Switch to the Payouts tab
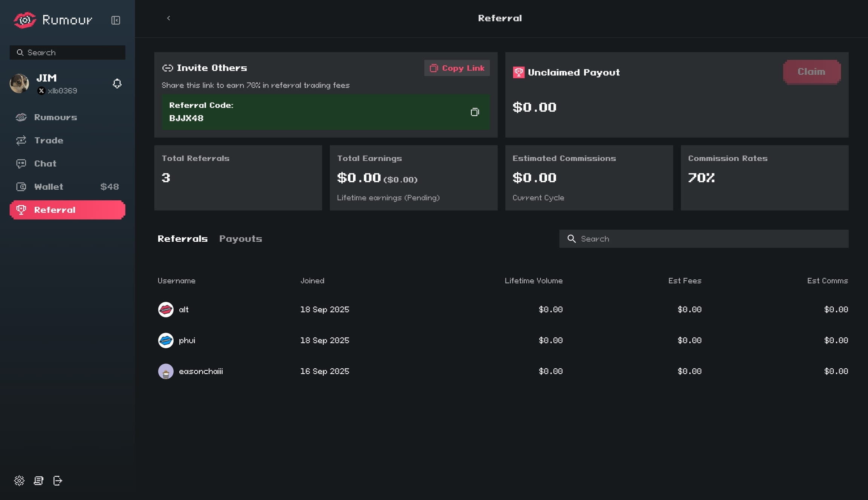This screenshot has height=500, width=868. [x=240, y=239]
